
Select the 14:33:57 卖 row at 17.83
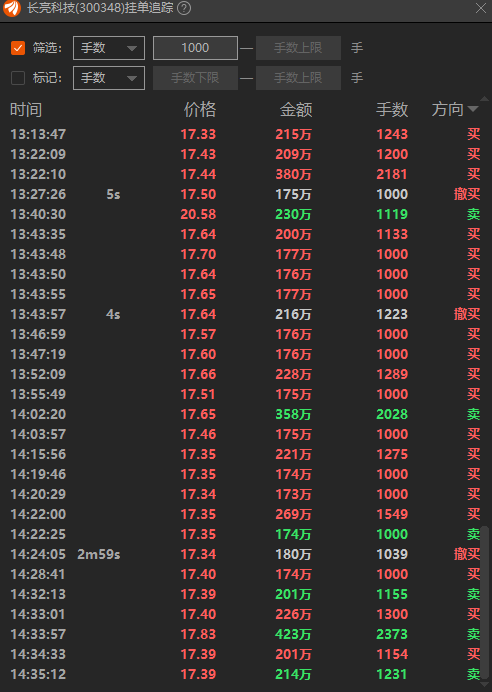click(245, 634)
